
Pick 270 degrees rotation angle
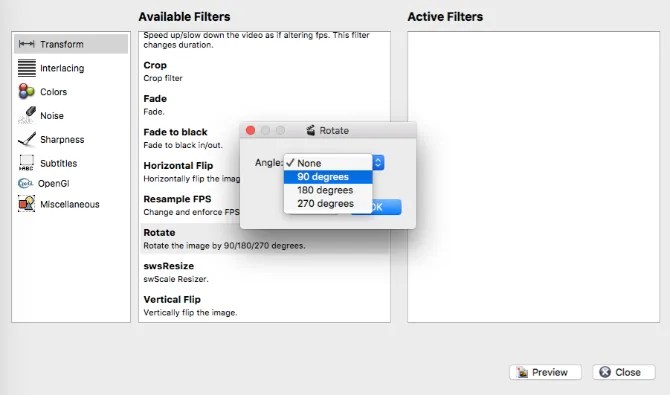coord(328,203)
